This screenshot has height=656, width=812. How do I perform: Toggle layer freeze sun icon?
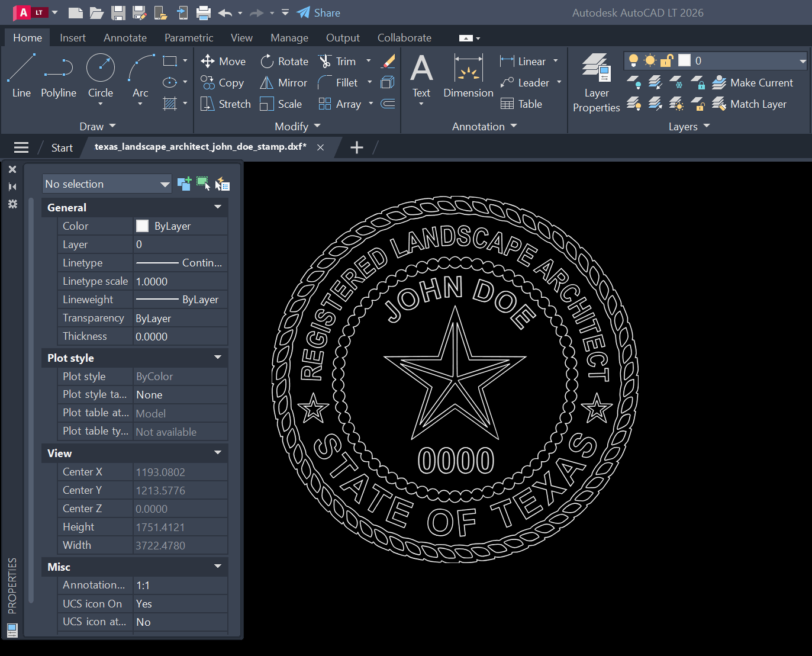coord(650,60)
